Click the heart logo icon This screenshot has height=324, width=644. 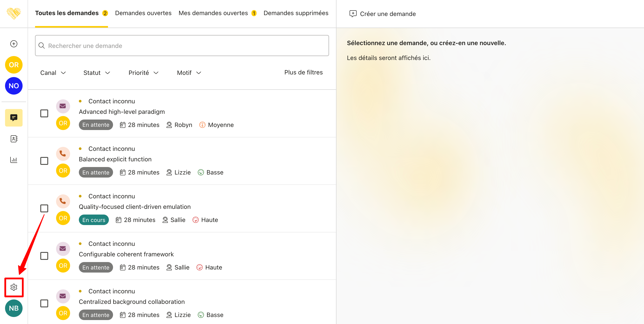pos(14,14)
